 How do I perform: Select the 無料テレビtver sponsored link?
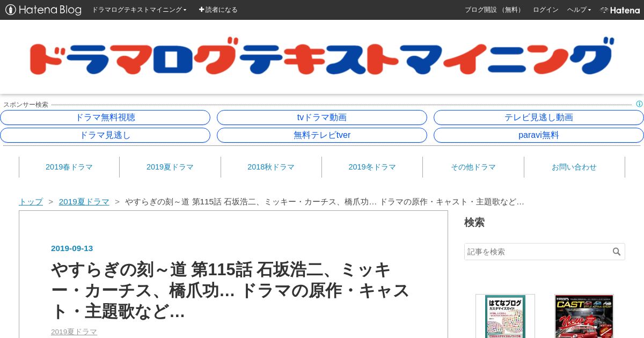322,135
